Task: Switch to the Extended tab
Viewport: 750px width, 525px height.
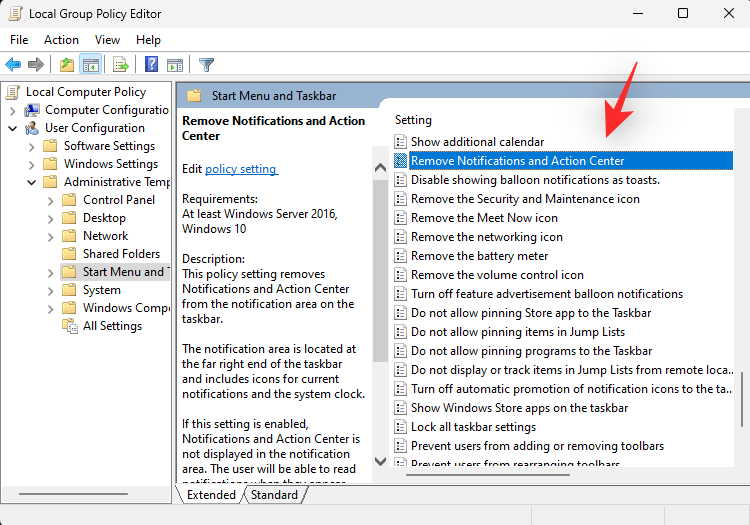Action: [x=211, y=494]
